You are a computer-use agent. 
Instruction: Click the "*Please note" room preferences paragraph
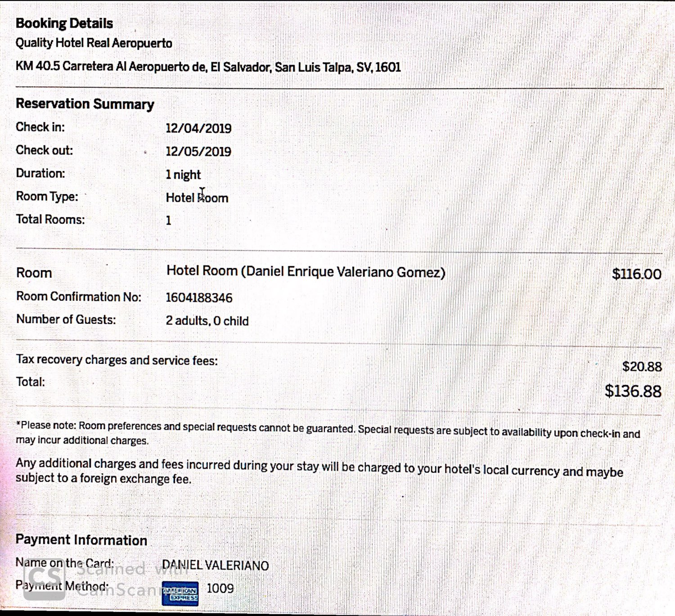click(x=328, y=433)
